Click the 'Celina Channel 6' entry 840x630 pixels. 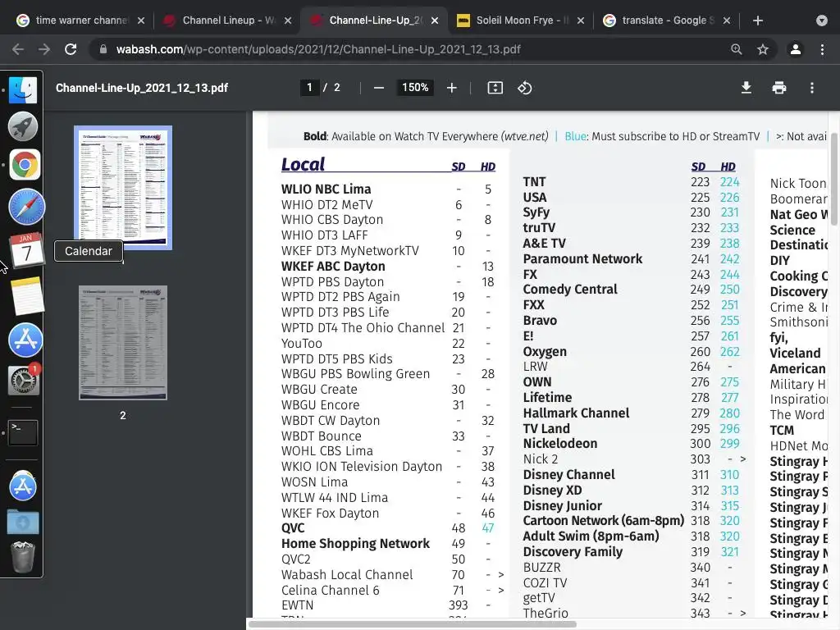[330, 591]
